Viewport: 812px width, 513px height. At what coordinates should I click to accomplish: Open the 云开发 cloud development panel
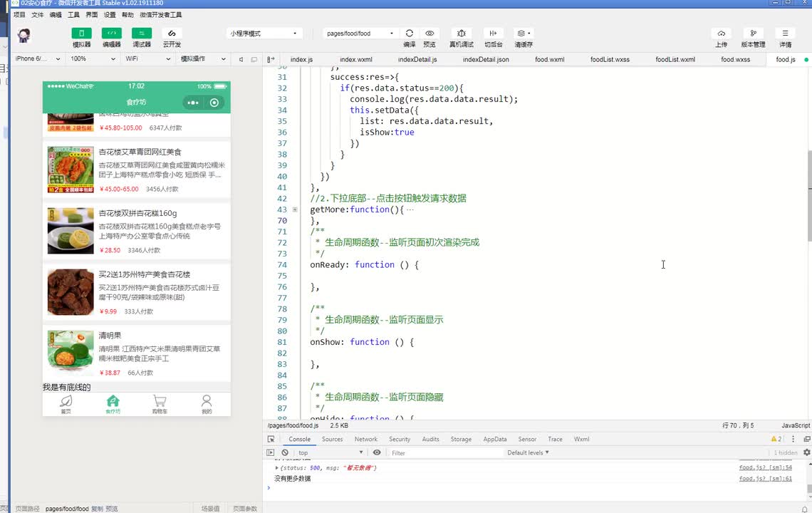coord(172,33)
